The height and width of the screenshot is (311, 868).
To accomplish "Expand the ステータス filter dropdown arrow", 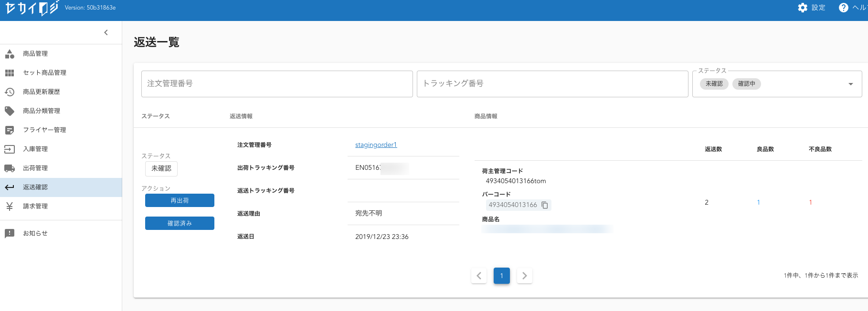I will (x=850, y=84).
